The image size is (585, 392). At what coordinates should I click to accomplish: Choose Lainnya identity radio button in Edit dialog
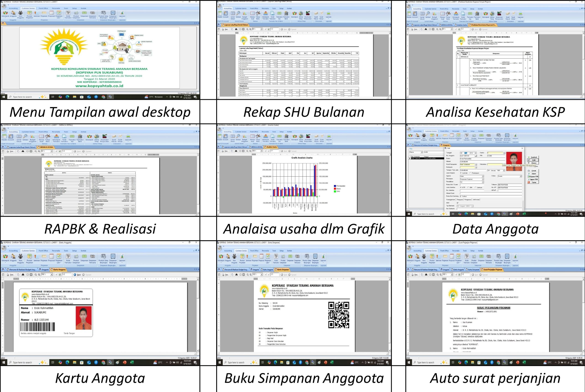point(476,188)
